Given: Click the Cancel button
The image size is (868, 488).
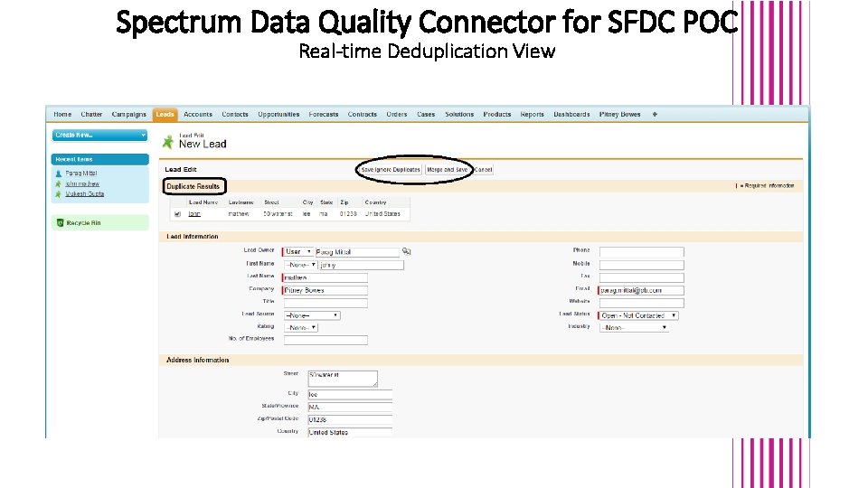Looking at the screenshot, I should [483, 170].
